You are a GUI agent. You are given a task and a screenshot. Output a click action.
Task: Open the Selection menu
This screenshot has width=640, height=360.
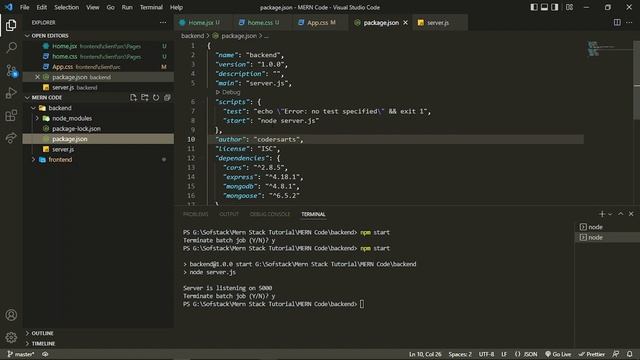[x=67, y=7]
